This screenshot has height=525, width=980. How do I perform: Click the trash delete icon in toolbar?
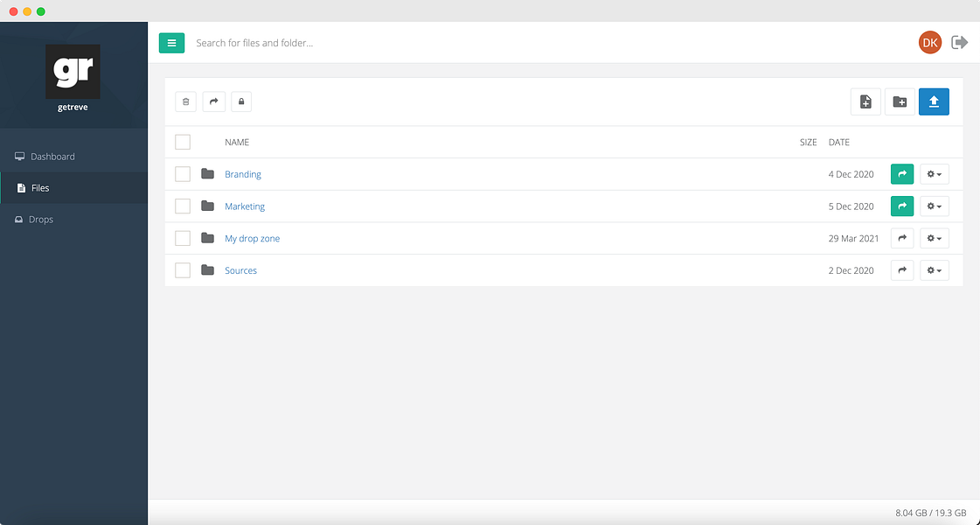185,101
